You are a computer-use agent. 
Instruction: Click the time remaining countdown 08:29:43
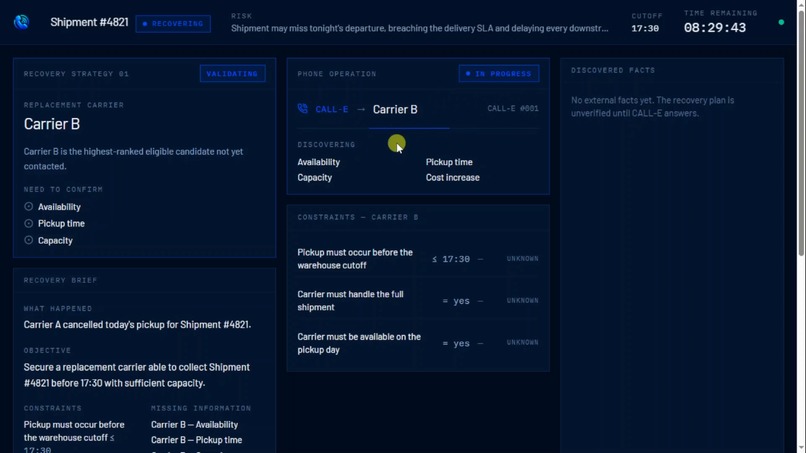(x=715, y=28)
